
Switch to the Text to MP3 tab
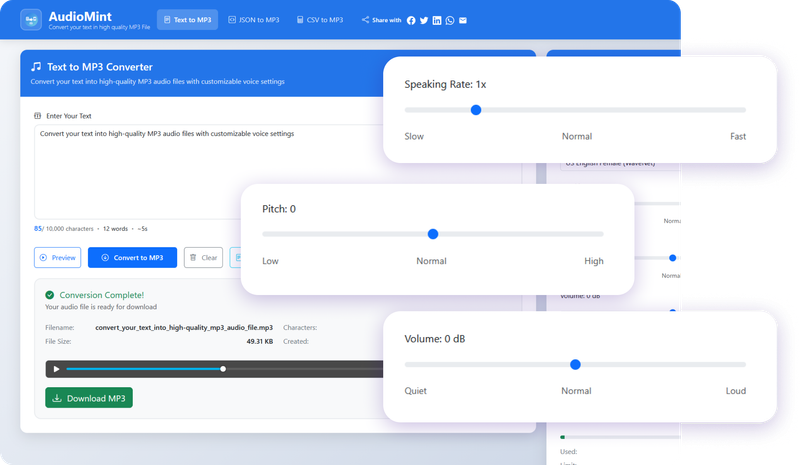(x=187, y=20)
